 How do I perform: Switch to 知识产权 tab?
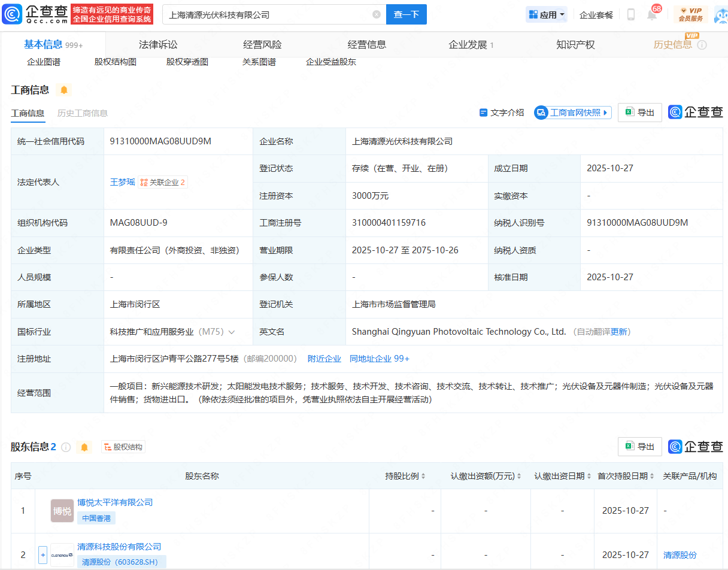575,45
